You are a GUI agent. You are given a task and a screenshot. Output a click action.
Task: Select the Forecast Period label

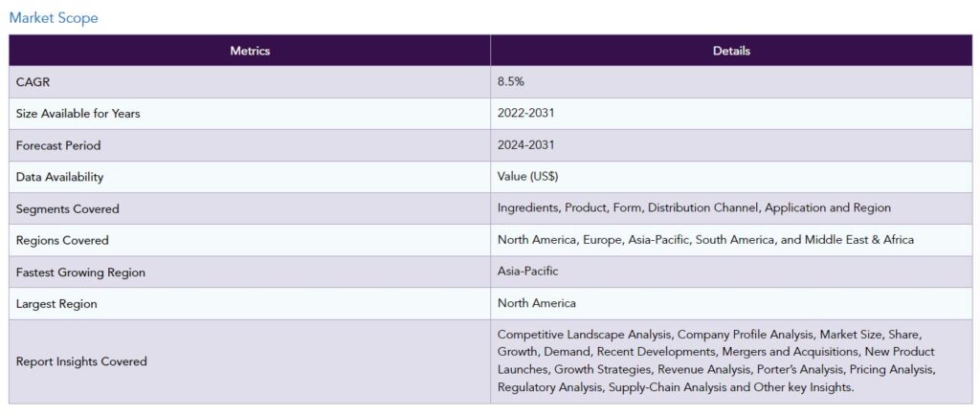[58, 145]
